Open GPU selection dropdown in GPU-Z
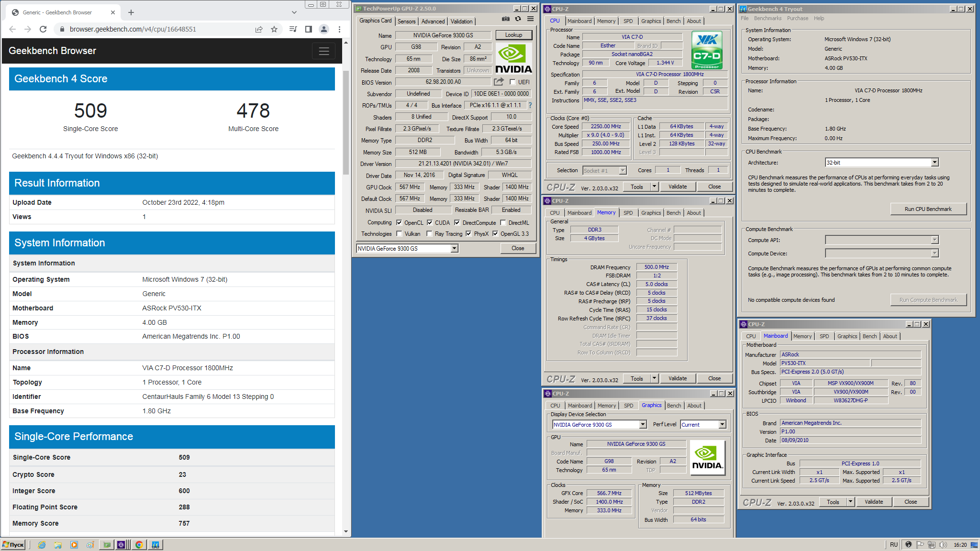The width and height of the screenshot is (980, 551). tap(454, 248)
